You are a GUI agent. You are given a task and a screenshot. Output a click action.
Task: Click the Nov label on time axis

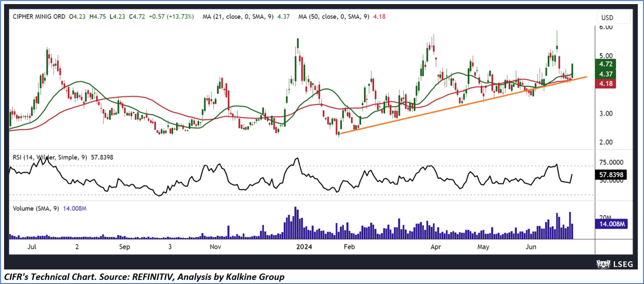(215, 246)
